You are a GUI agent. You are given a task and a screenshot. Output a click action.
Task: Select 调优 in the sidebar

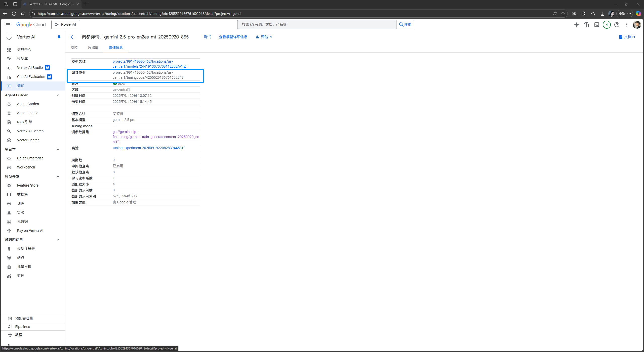click(x=33, y=86)
